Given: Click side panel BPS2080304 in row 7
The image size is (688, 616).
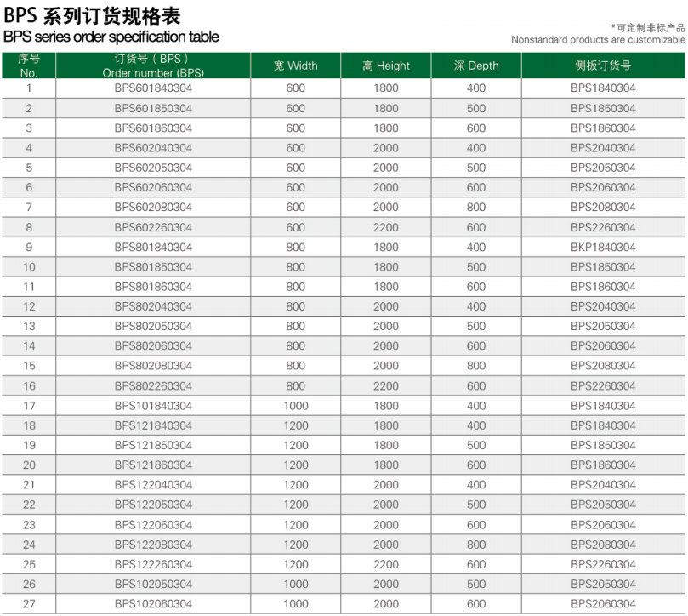Looking at the screenshot, I should tap(603, 208).
